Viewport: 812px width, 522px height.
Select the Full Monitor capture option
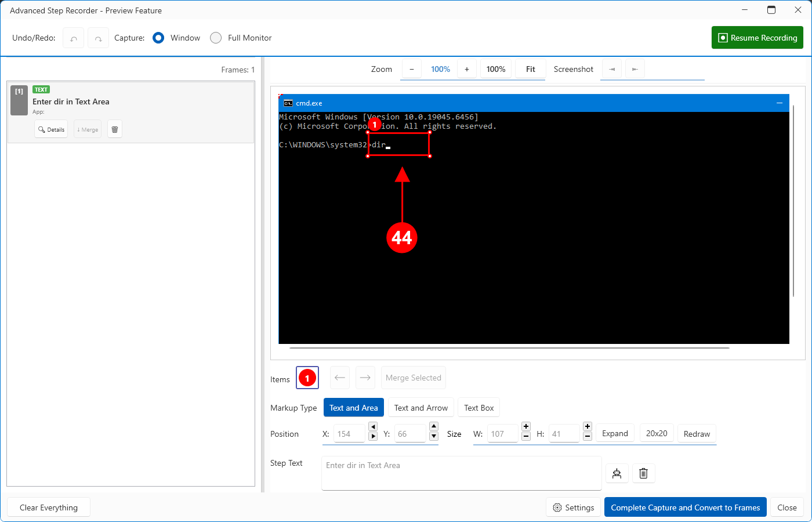[216, 38]
